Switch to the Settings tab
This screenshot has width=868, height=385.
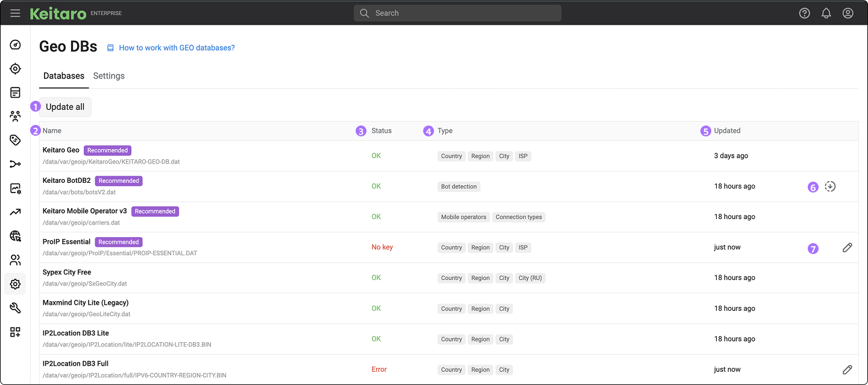coord(108,76)
